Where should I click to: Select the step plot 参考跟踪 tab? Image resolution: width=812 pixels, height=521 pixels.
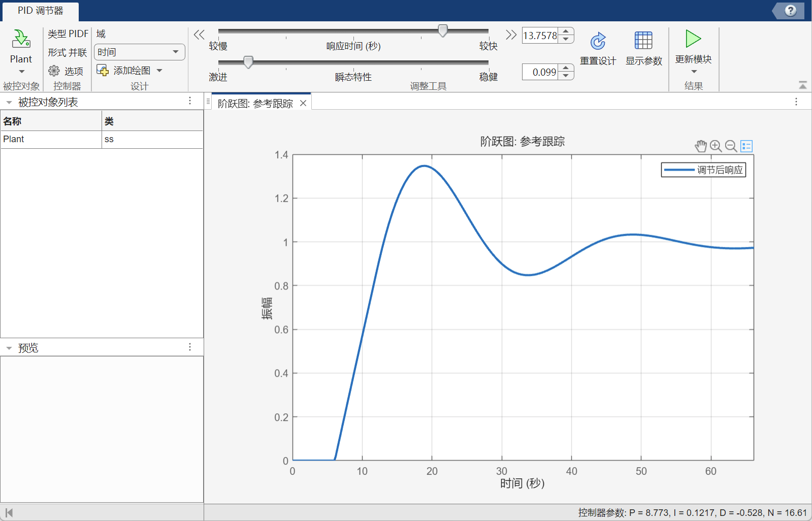coord(255,104)
